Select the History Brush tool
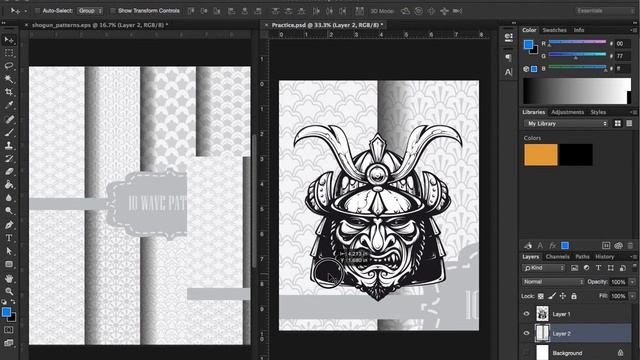640x360 pixels. pyautogui.click(x=9, y=158)
